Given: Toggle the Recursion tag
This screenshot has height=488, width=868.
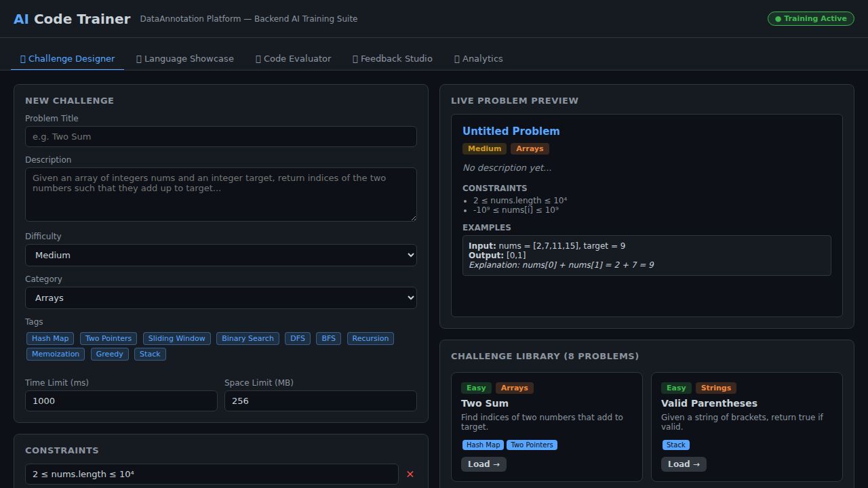Looking at the screenshot, I should click(x=370, y=338).
